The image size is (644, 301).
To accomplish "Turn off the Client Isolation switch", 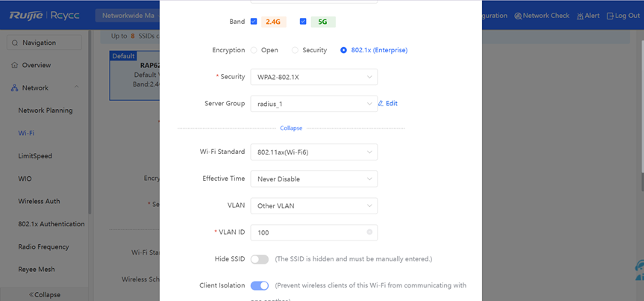I will (260, 285).
